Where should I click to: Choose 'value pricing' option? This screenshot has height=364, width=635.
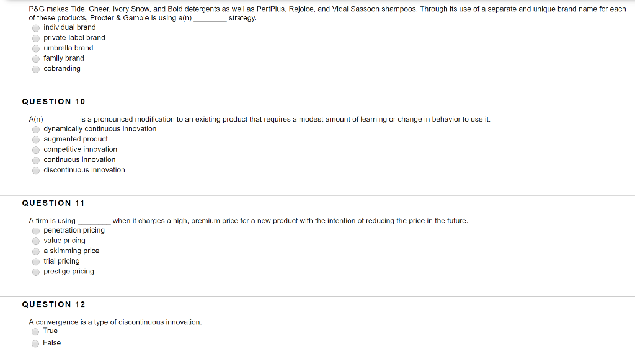[36, 241]
